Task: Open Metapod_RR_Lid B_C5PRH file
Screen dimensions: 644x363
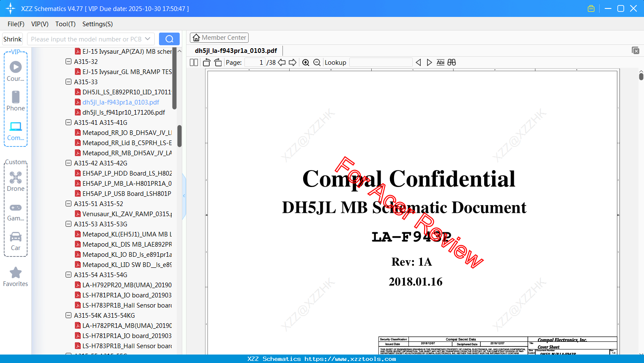Action: [123, 143]
